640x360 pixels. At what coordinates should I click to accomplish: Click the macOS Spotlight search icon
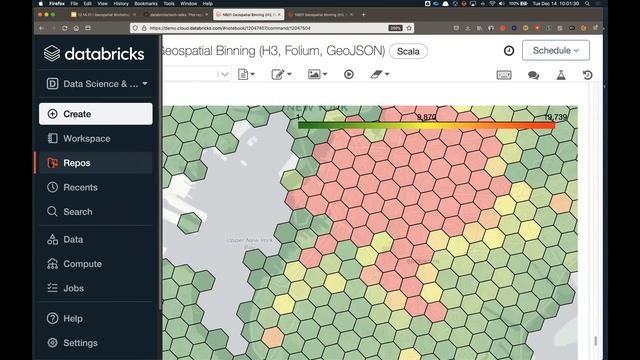pyautogui.click(x=587, y=4)
